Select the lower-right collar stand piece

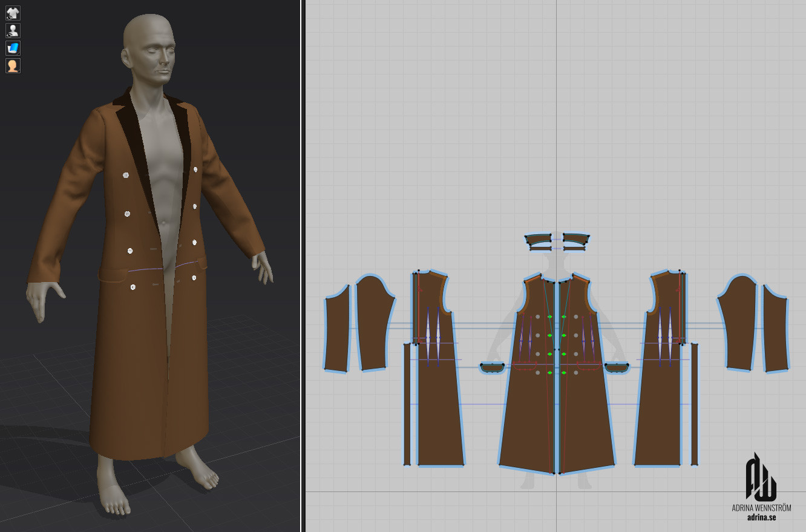(574, 248)
